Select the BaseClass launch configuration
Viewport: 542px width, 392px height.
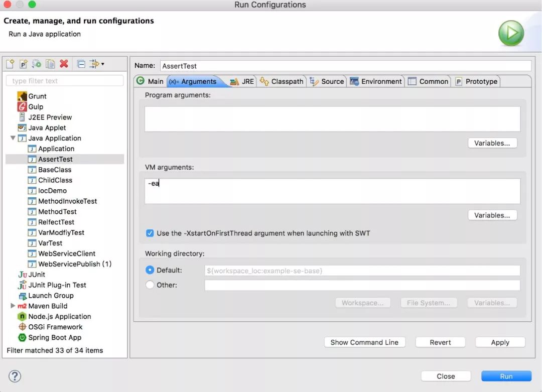pos(50,169)
